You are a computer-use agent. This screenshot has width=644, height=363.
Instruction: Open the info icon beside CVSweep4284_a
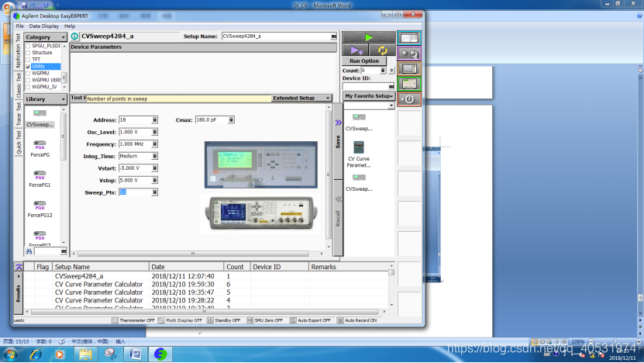[74, 36]
